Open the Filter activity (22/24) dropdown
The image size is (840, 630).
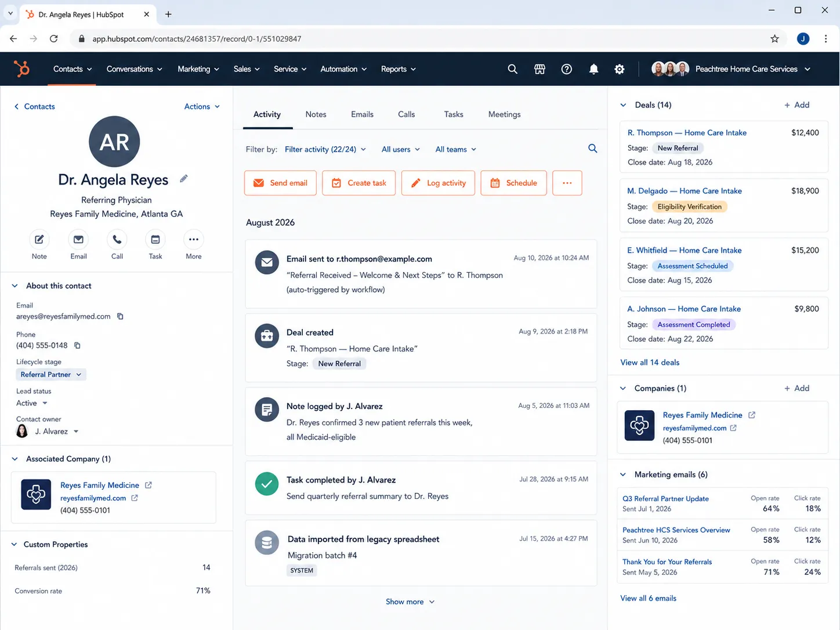tap(325, 149)
